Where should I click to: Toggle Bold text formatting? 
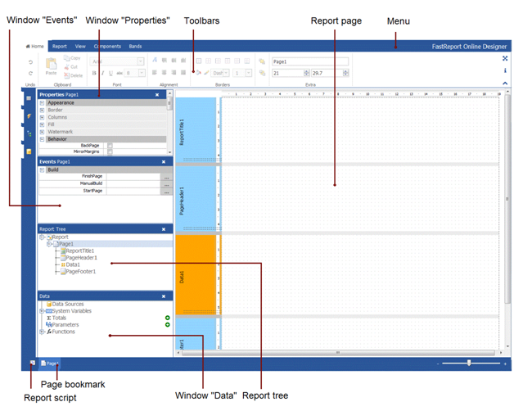click(94, 74)
